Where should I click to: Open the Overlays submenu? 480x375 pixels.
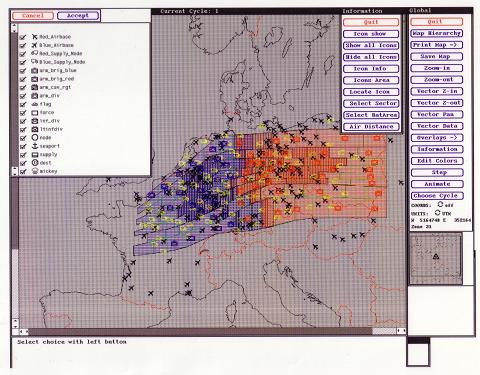click(x=436, y=138)
